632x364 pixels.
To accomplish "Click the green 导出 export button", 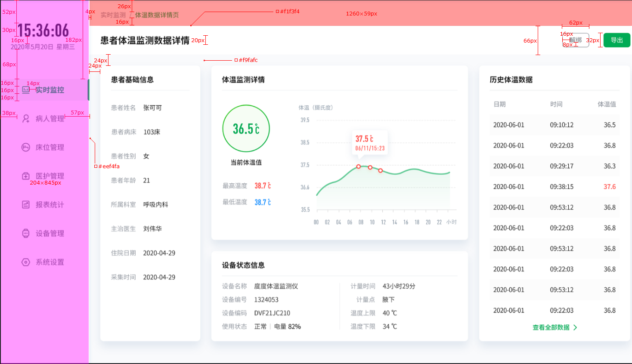I will click(617, 40).
